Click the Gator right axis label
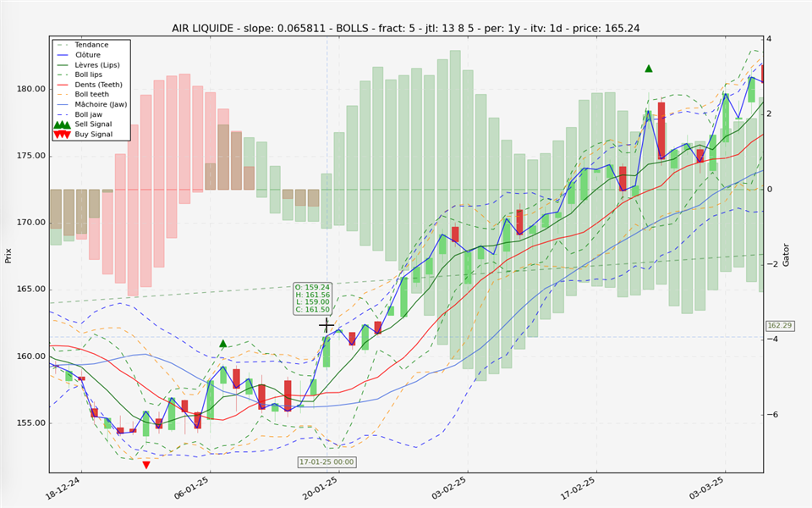Screen dimensions: 812x508 tap(786, 254)
